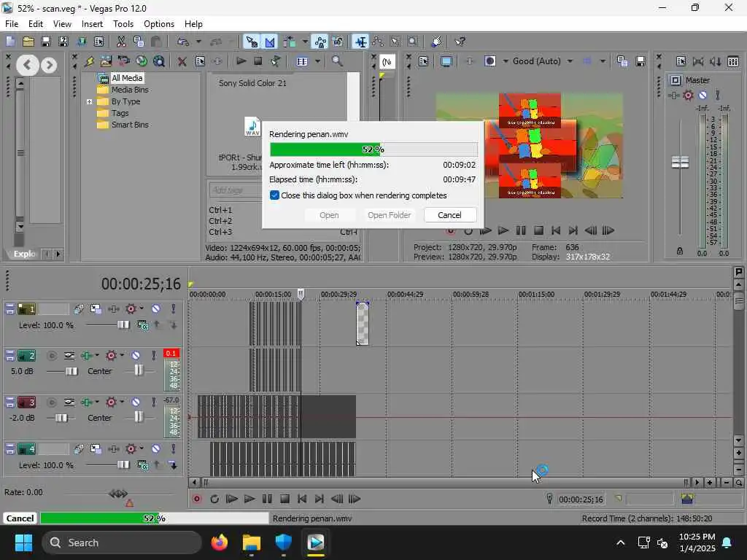Click Video Preview external monitor icon
The height and width of the screenshot is (560, 747).
click(x=446, y=61)
